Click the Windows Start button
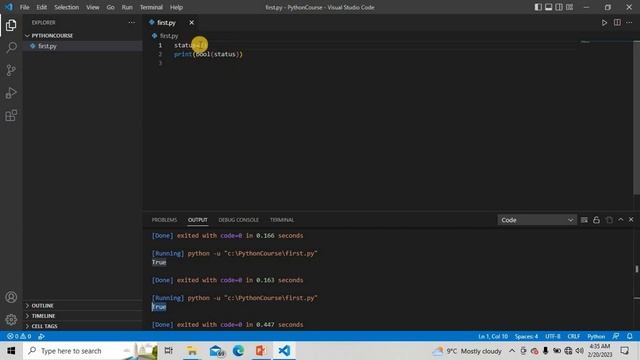Image resolution: width=640 pixels, height=360 pixels. click(x=11, y=351)
